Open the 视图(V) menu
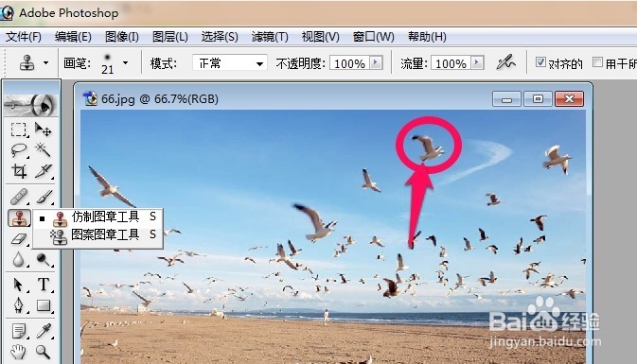This screenshot has width=637, height=364. click(x=321, y=37)
